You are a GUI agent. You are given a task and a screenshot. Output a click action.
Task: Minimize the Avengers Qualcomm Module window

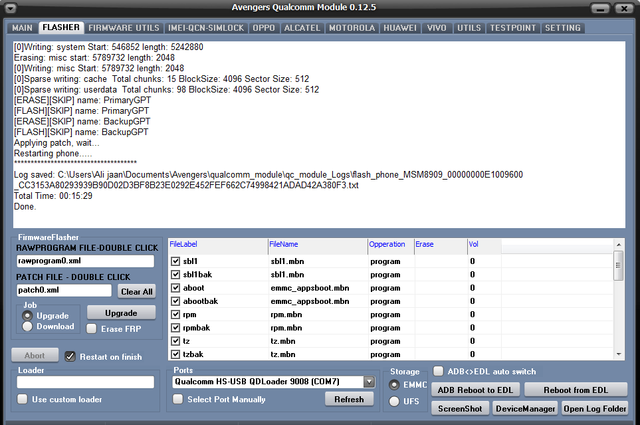click(600, 8)
